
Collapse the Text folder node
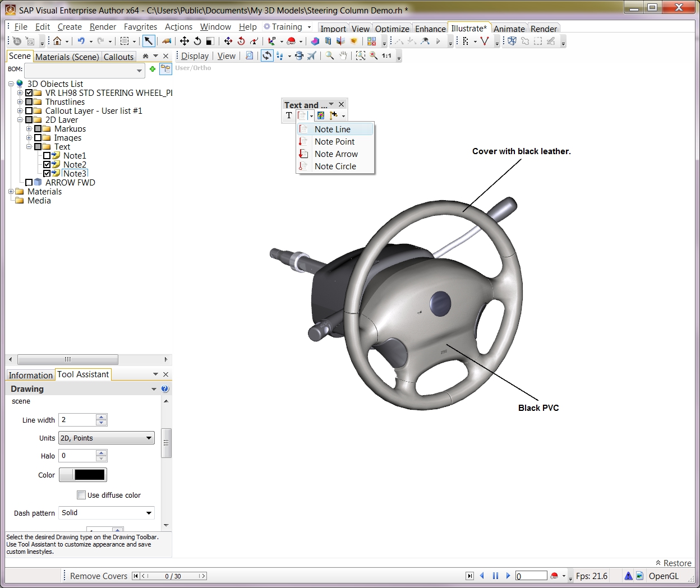click(29, 147)
